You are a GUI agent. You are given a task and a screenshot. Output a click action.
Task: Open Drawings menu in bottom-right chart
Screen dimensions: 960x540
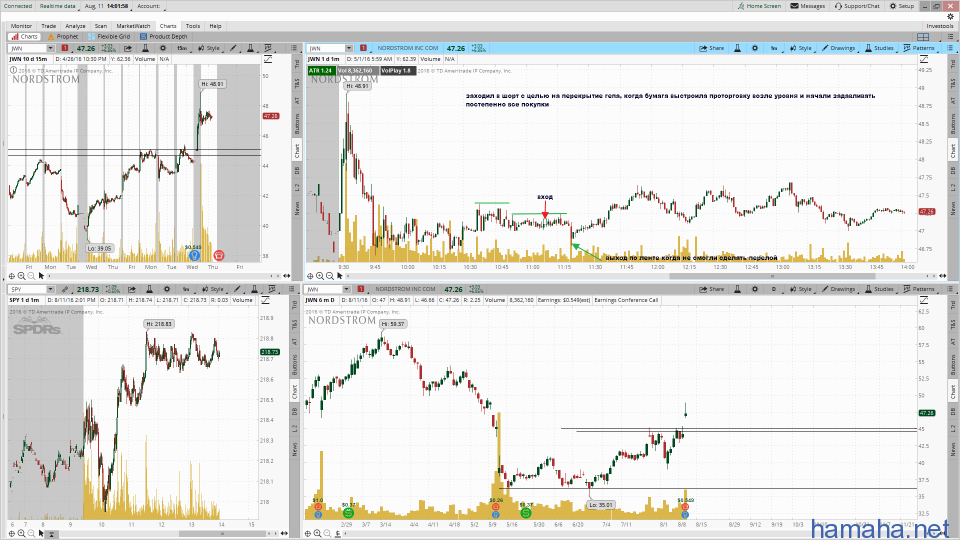838,289
